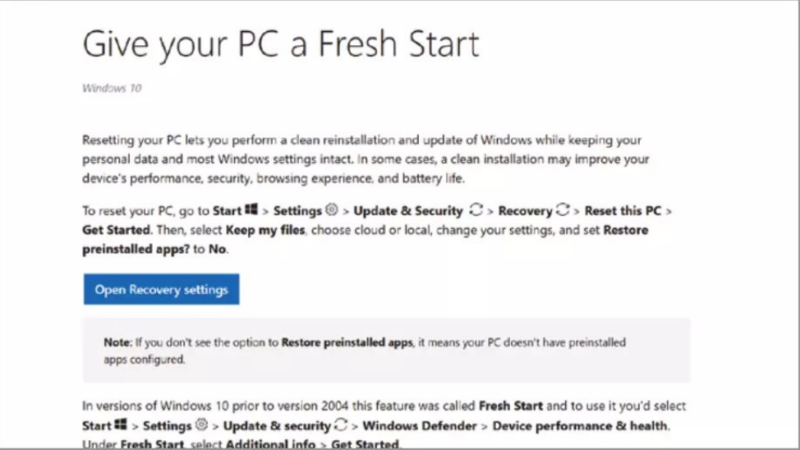Click the Open Recovery settings button
This screenshot has width=800, height=450.
click(x=161, y=290)
